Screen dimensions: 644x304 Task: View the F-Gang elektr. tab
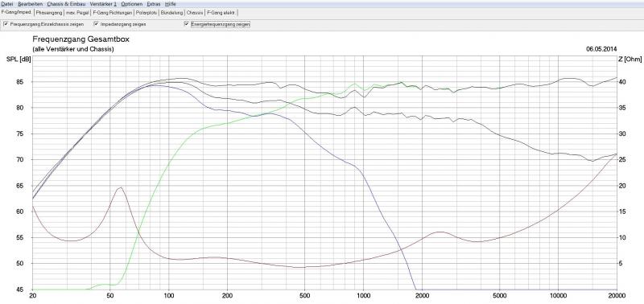(221, 13)
